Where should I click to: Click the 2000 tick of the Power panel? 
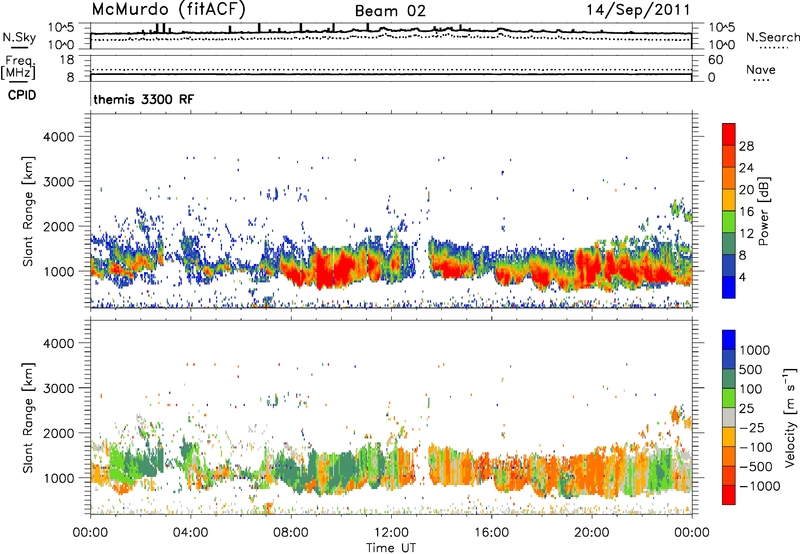pyautogui.click(x=59, y=226)
